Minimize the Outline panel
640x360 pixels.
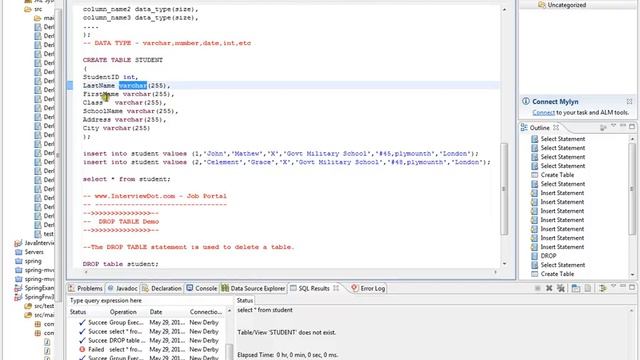[623, 126]
